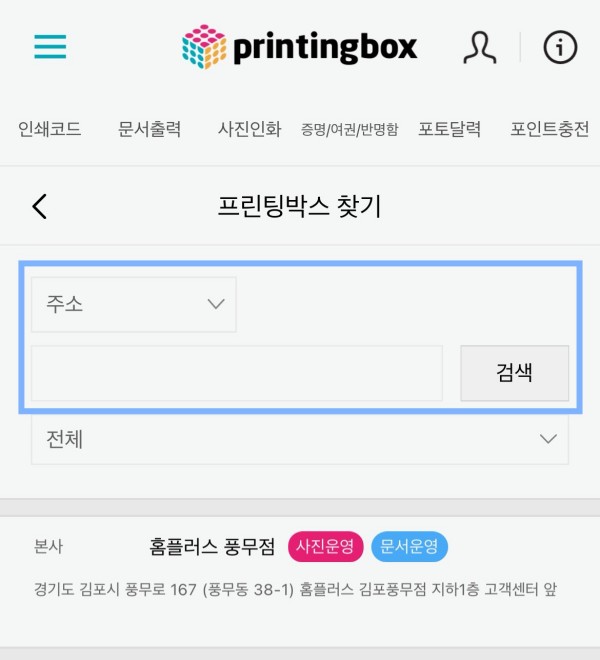600x660 pixels.
Task: Go to the 포토달력 tab
Action: point(450,129)
